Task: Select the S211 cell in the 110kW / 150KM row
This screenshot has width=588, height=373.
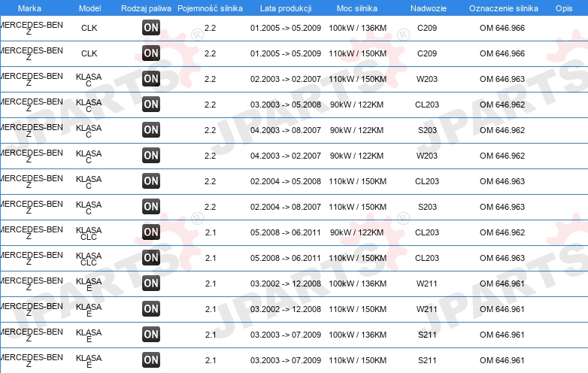Action: pos(427,360)
